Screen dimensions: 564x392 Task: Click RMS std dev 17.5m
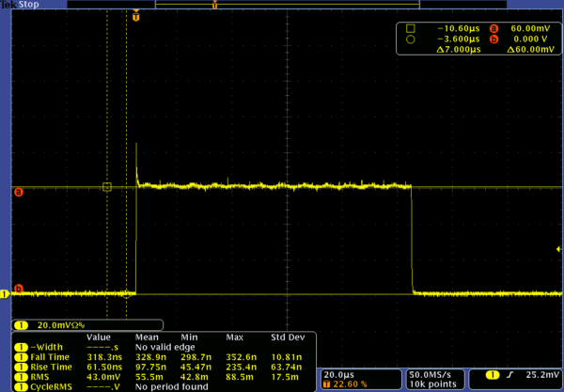point(285,377)
